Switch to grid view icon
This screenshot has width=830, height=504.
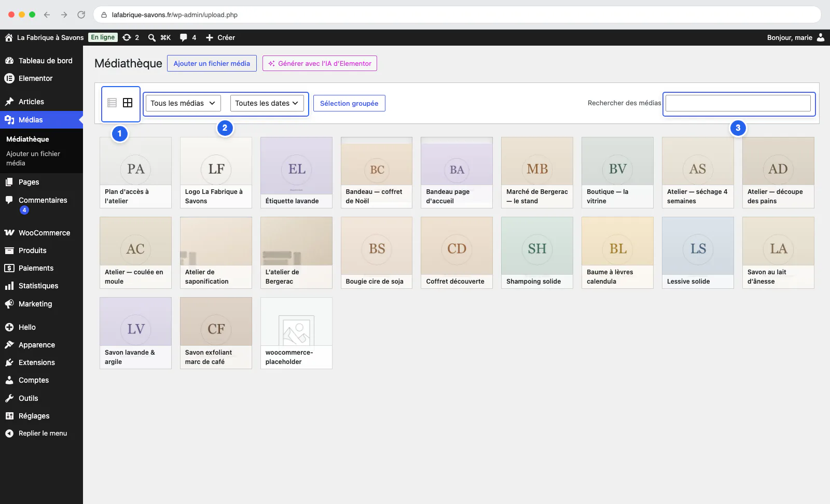[128, 103]
